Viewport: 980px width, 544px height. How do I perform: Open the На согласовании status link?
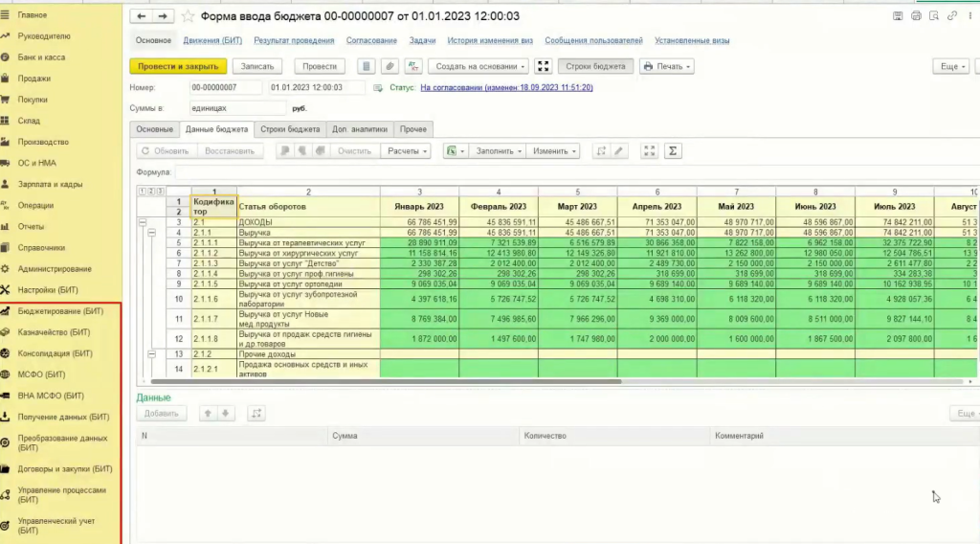pos(506,87)
